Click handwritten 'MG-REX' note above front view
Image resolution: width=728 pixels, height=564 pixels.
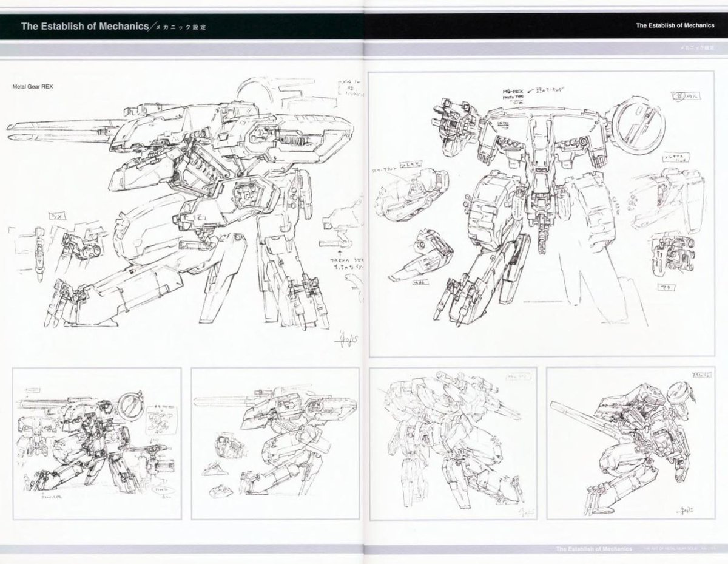tap(513, 91)
